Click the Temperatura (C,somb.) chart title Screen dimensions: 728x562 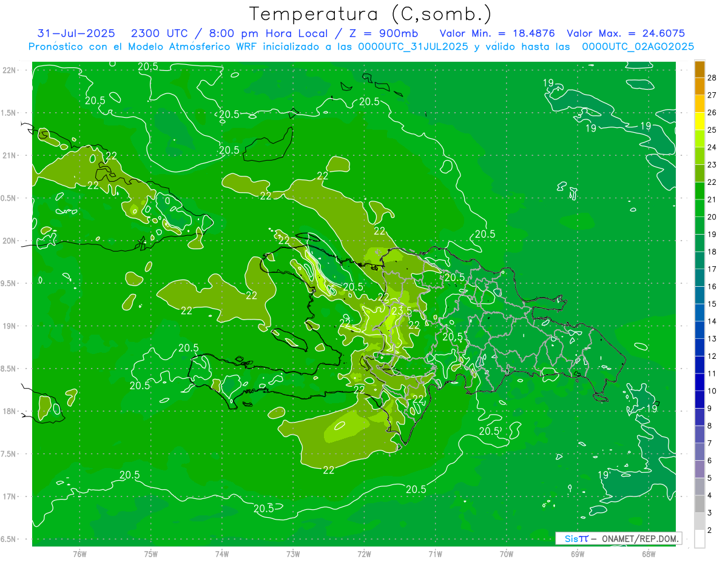click(x=370, y=13)
